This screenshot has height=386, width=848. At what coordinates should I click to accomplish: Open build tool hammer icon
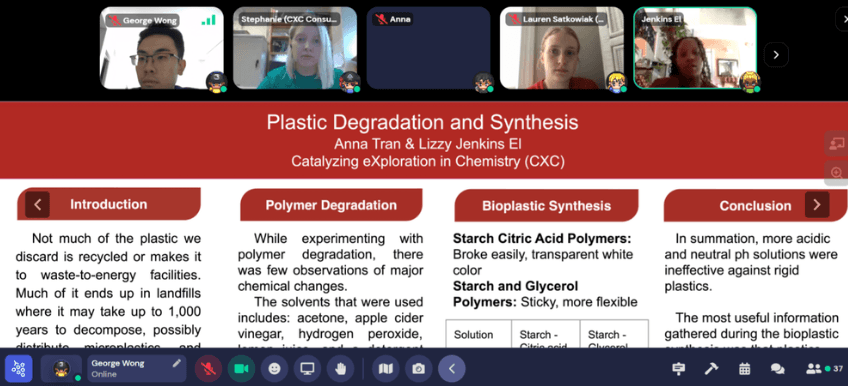tap(711, 369)
